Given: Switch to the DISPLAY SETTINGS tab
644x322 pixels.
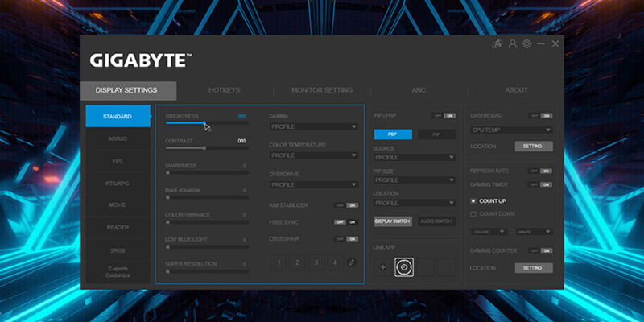Looking at the screenshot, I should [x=128, y=90].
